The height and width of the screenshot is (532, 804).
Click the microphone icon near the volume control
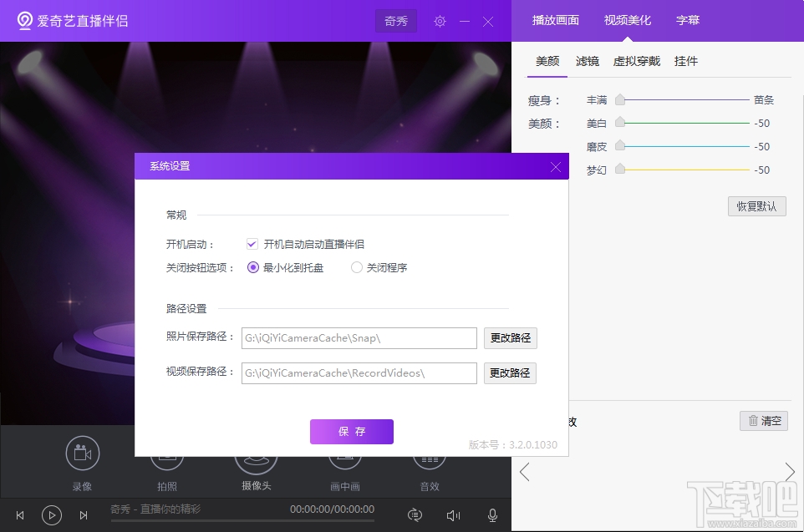pos(492,514)
